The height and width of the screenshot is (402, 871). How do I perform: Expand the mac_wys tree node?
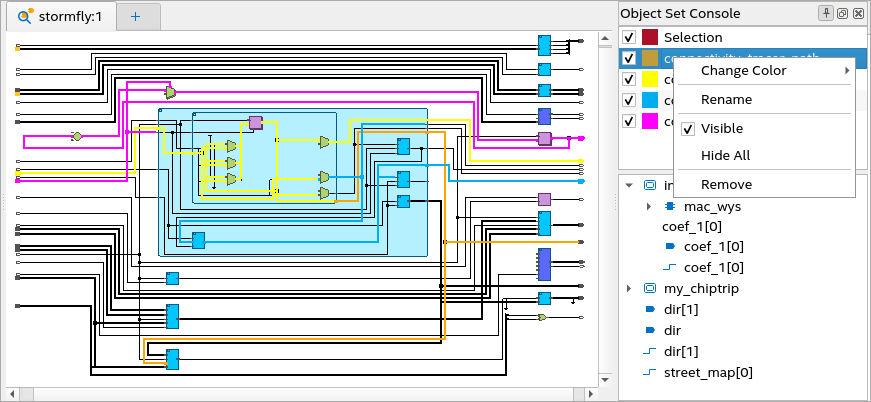pos(650,206)
